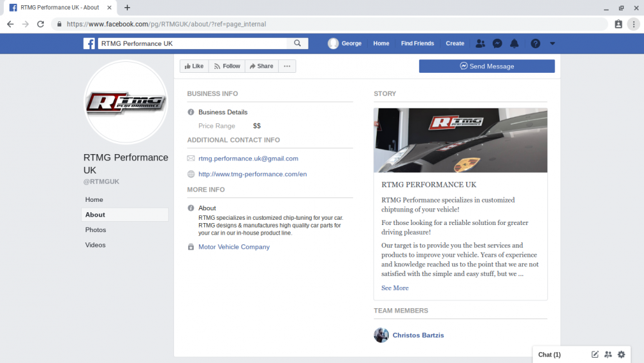Open a new browser tab
The image size is (644, 363).
[127, 7]
